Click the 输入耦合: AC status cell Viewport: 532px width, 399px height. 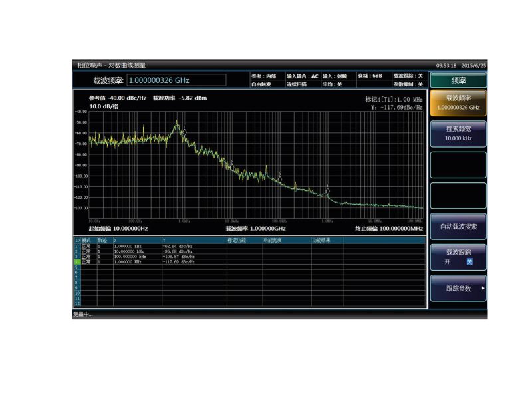pyautogui.click(x=303, y=76)
